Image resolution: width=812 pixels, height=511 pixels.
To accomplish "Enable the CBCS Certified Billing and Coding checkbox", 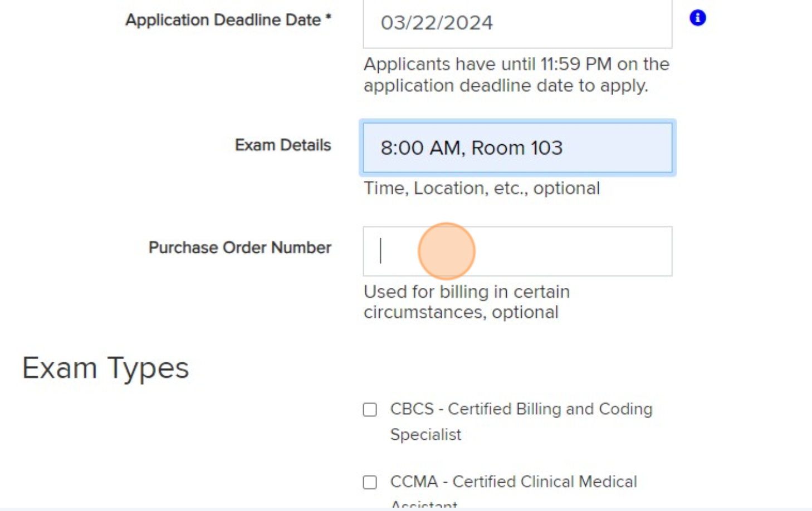I will coord(369,409).
